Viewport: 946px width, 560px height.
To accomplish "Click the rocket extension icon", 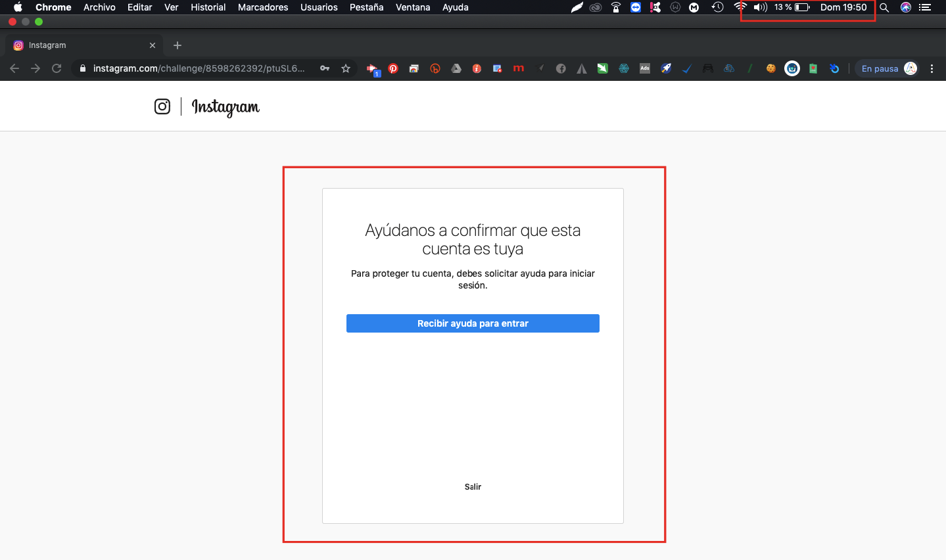I will (x=666, y=68).
